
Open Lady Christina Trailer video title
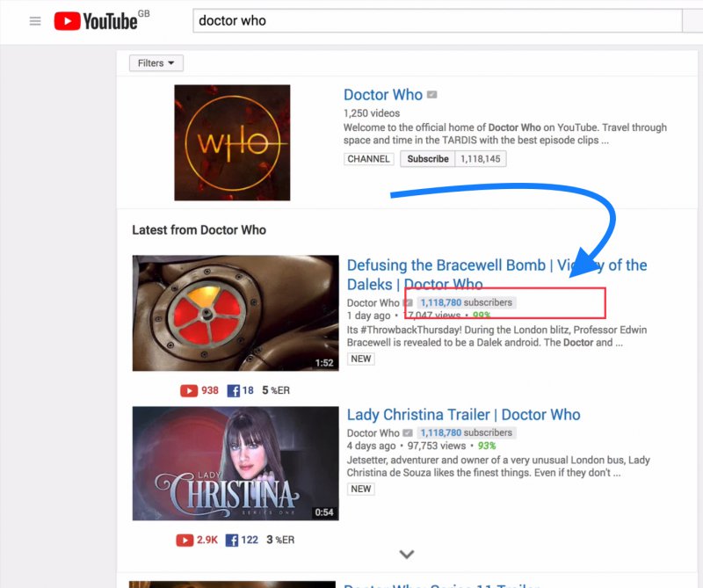pos(463,415)
